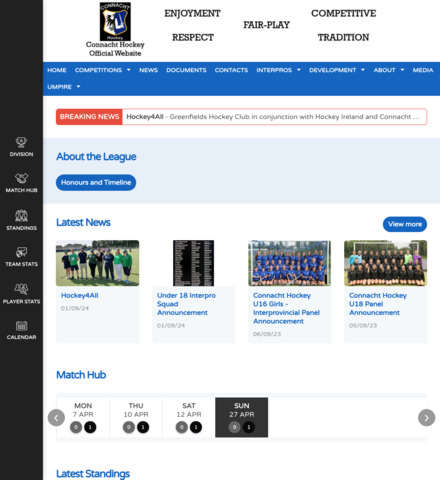Open Connacht Hockey U18 Panel Announcement link
Image resolution: width=440 pixels, height=480 pixels.
coord(378,304)
